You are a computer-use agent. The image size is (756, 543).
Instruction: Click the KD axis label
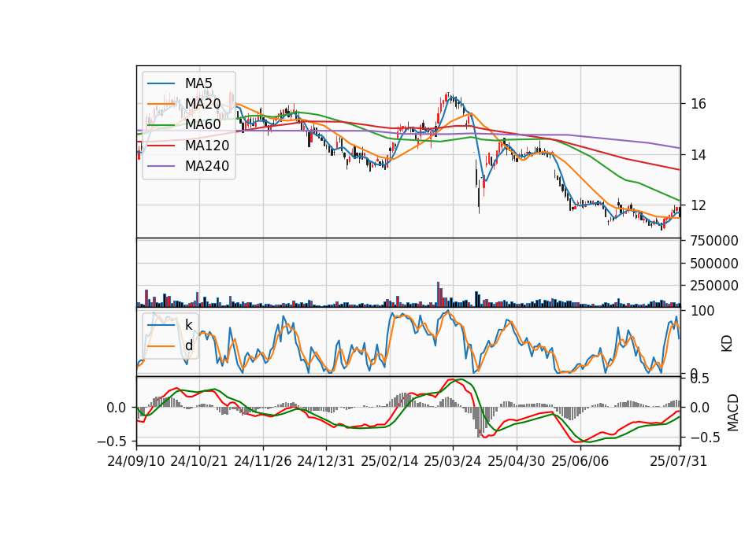click(x=727, y=344)
